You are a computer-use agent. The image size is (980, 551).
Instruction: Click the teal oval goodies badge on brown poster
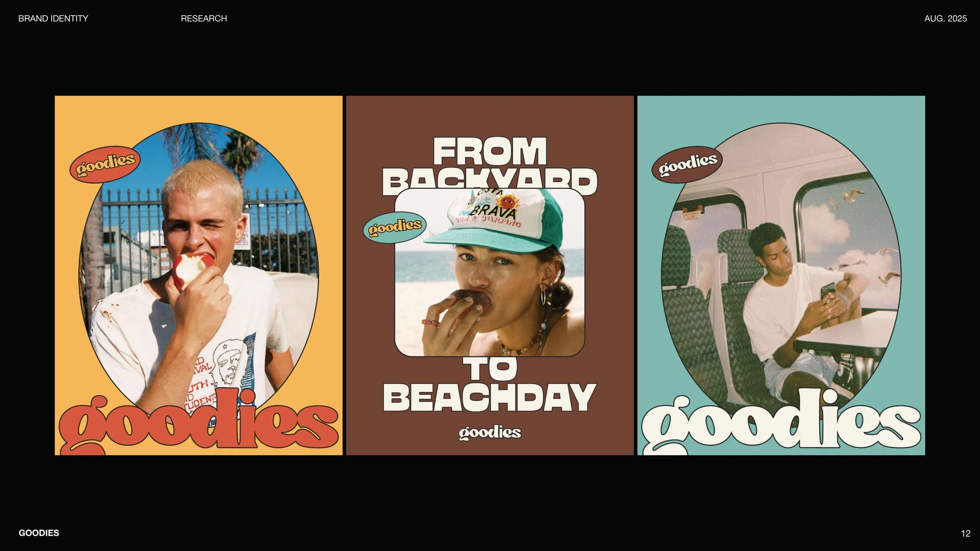394,227
